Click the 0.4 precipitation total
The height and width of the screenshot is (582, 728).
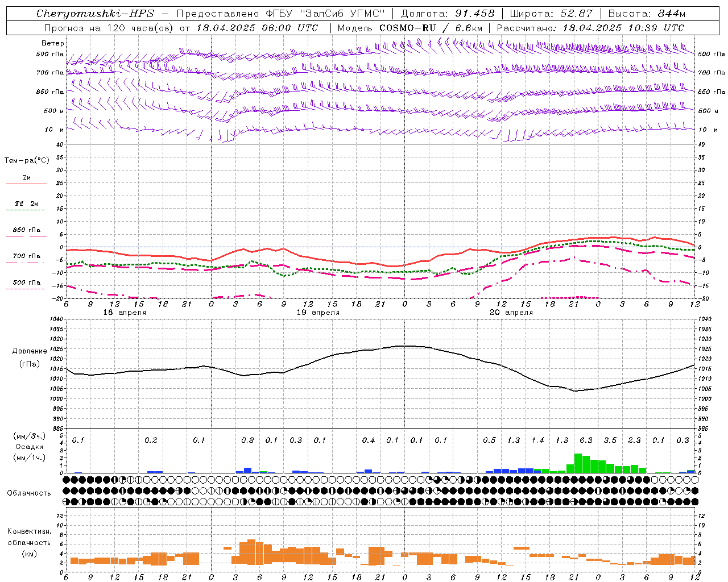[369, 440]
